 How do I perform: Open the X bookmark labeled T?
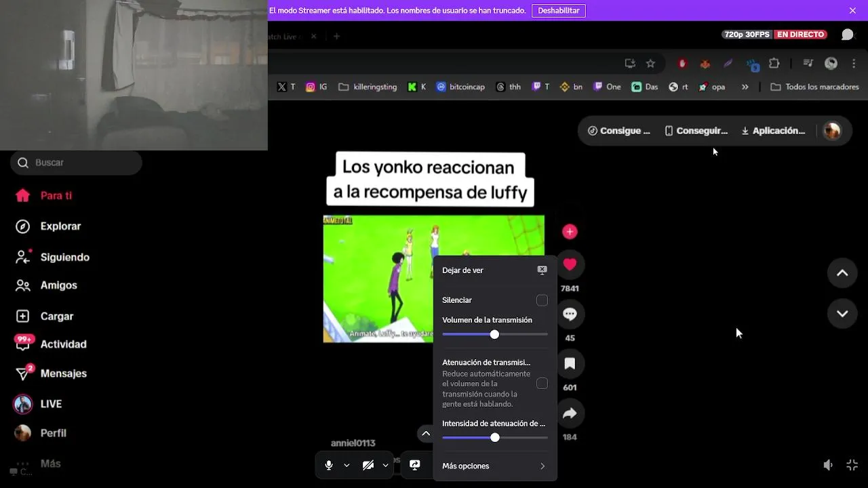coord(287,87)
